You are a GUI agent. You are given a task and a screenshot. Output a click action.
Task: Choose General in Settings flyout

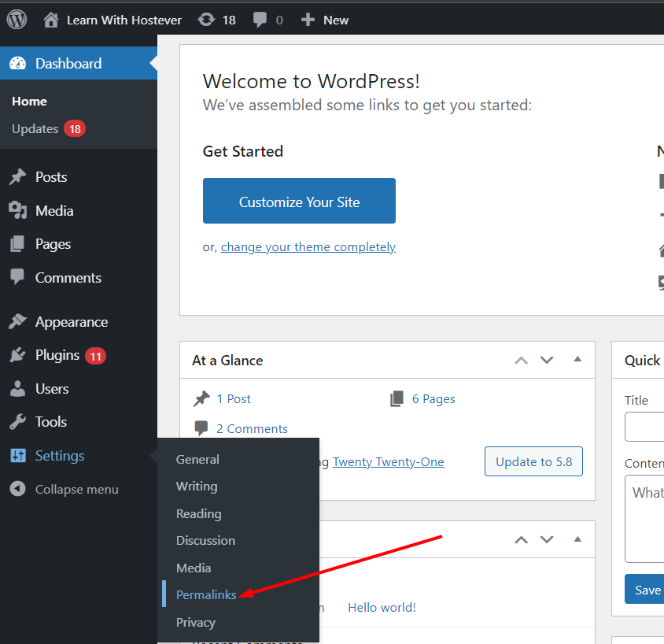(197, 459)
